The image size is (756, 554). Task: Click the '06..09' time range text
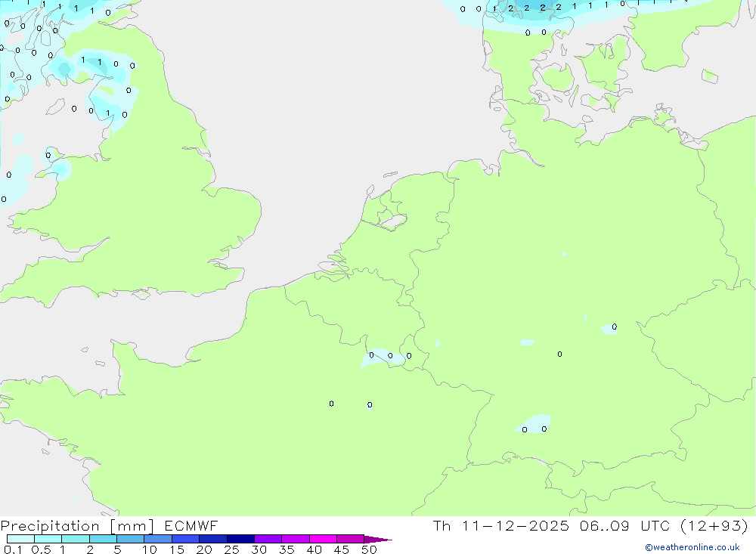[x=605, y=525]
